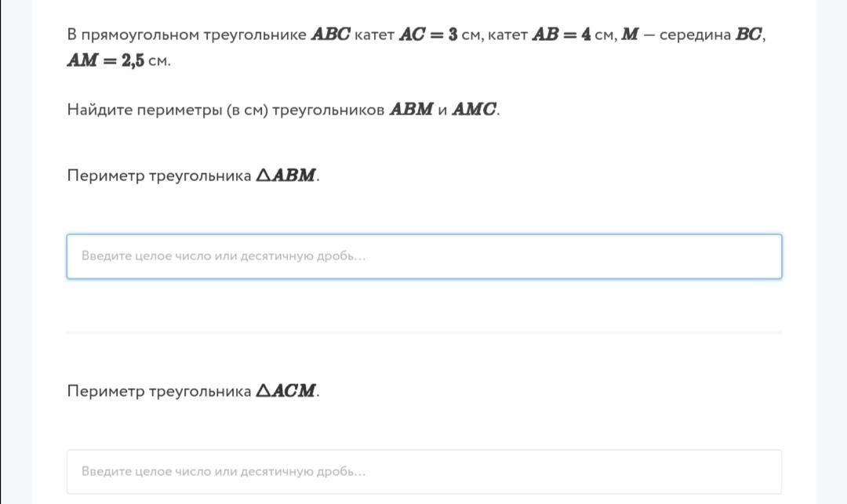Click the segment name "BC" in the first line
Image resolution: width=847 pixels, height=504 pixels.
[x=747, y=35]
